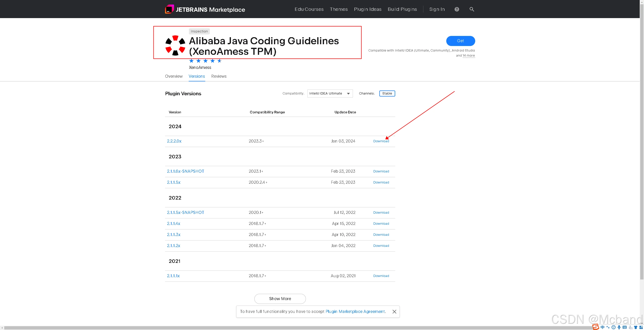Click the Alibaba plugin logo icon

tap(175, 45)
